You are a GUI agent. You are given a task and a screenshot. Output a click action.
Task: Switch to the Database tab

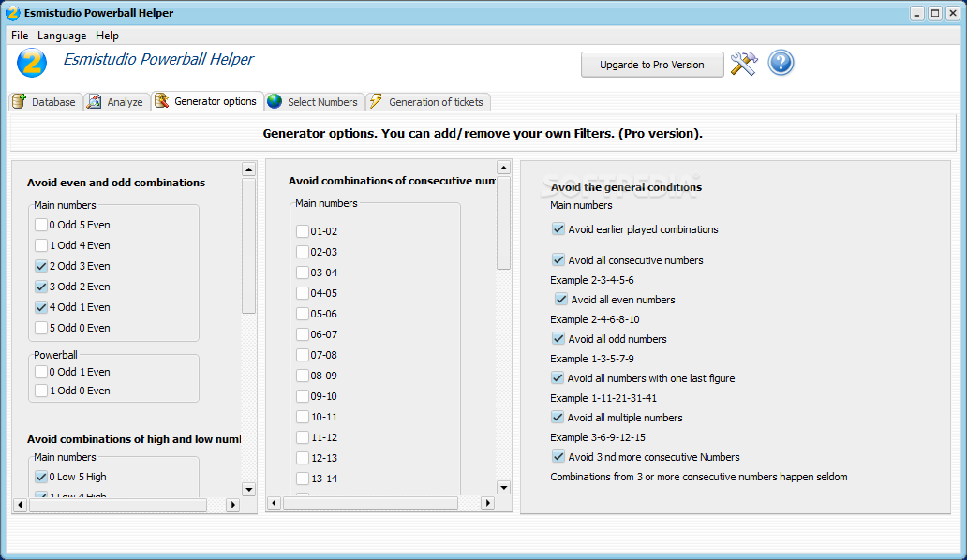pyautogui.click(x=46, y=102)
